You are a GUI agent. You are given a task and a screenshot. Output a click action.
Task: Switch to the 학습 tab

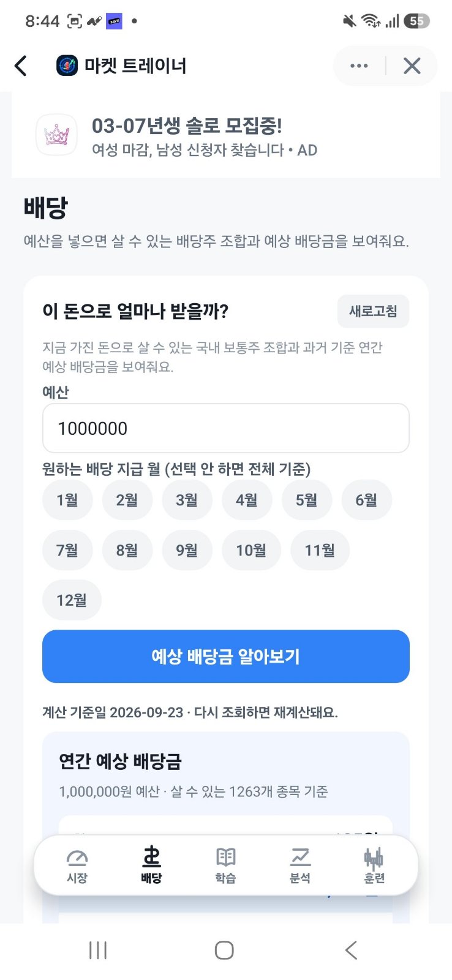(225, 866)
